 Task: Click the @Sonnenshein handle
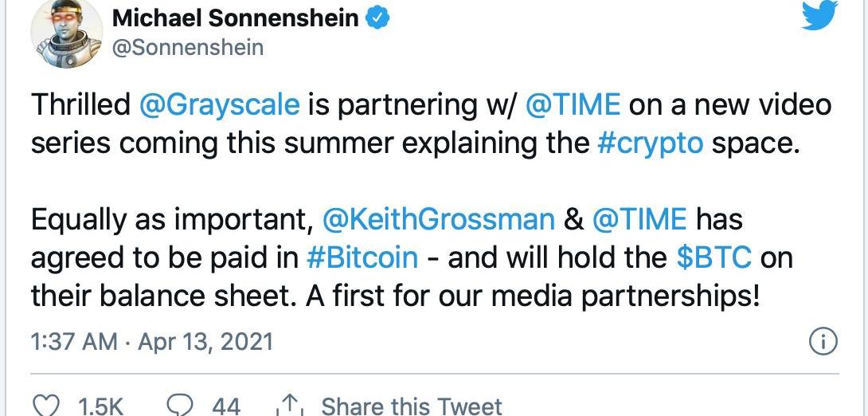tap(188, 47)
